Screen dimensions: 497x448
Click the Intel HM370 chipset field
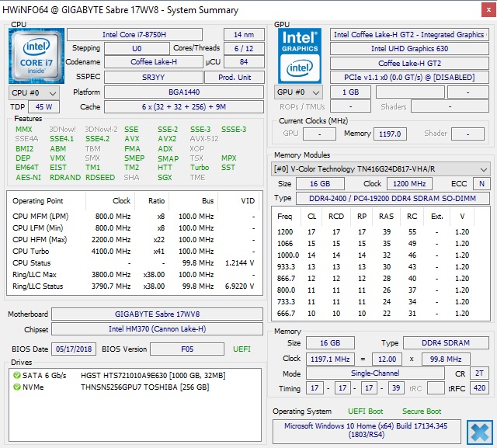pyautogui.click(x=158, y=329)
